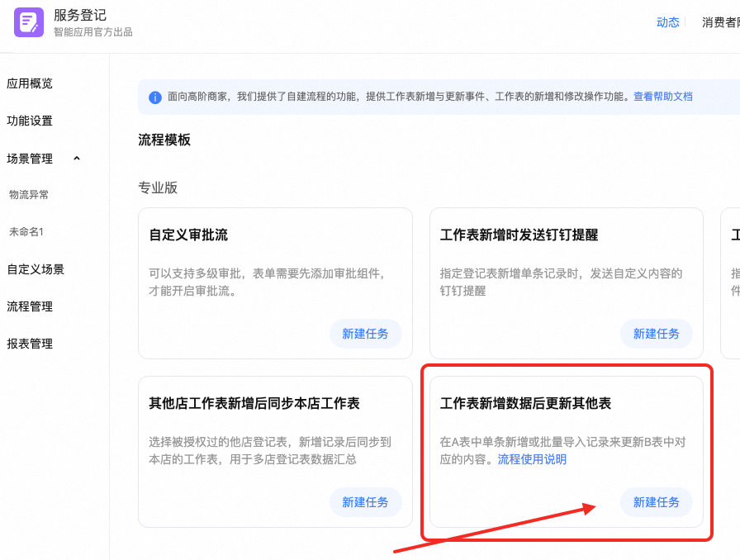Screen dimensions: 740x560
Task: Click the purple 服务登记 app logo icon
Action: 29,22
